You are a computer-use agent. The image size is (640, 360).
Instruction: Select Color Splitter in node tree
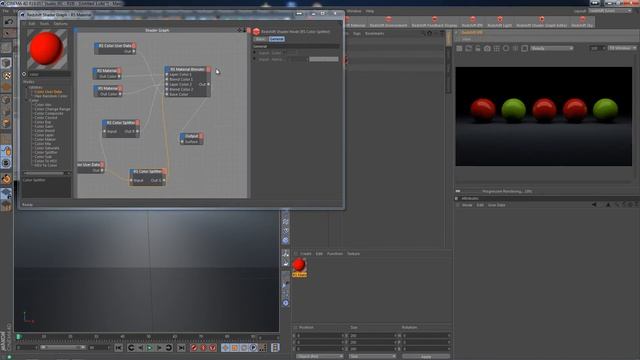(x=46, y=152)
